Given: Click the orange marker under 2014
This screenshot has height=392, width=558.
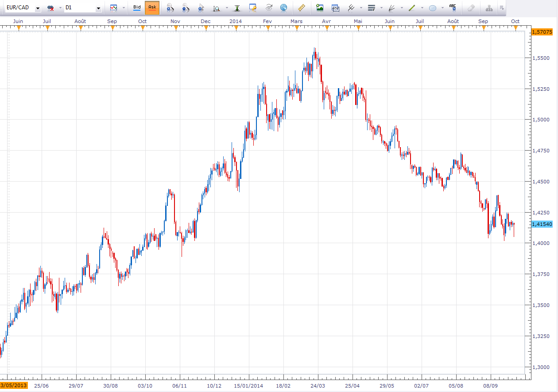Looking at the screenshot, I should 236,28.
